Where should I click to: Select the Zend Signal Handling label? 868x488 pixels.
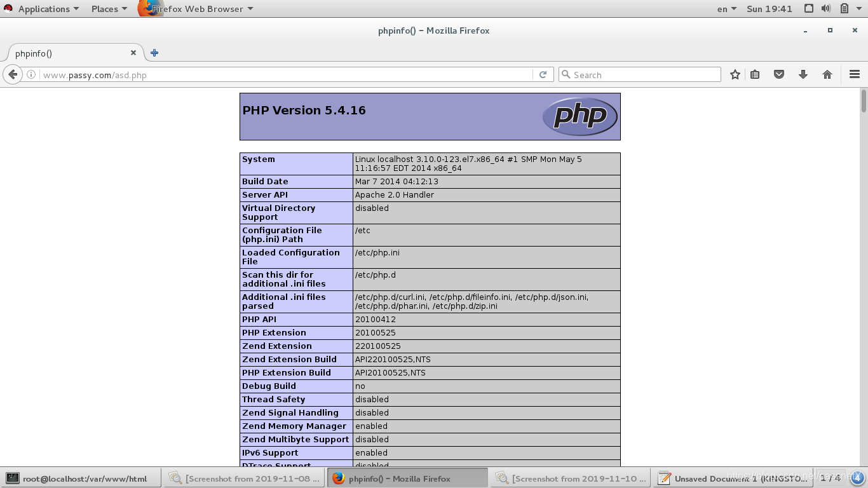[x=290, y=413]
